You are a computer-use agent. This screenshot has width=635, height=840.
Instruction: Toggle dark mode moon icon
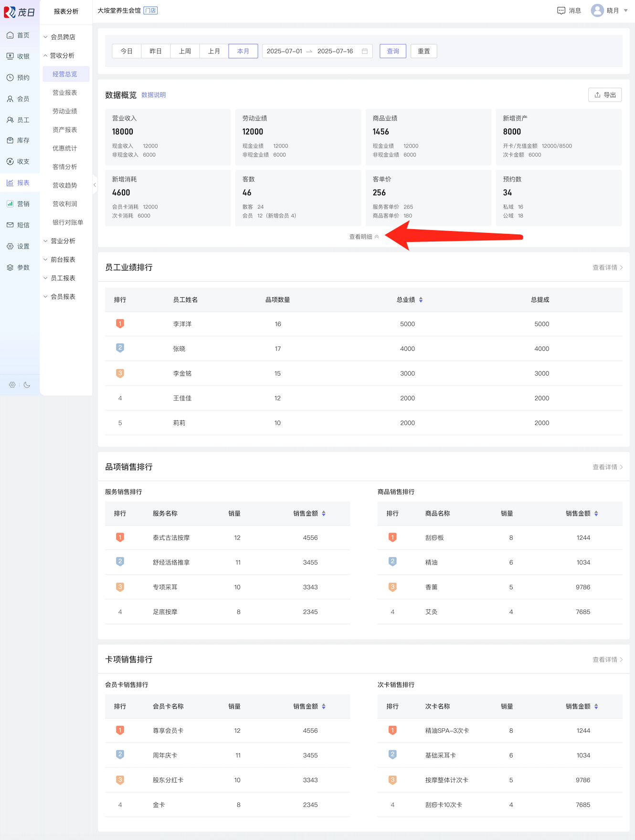coord(27,385)
